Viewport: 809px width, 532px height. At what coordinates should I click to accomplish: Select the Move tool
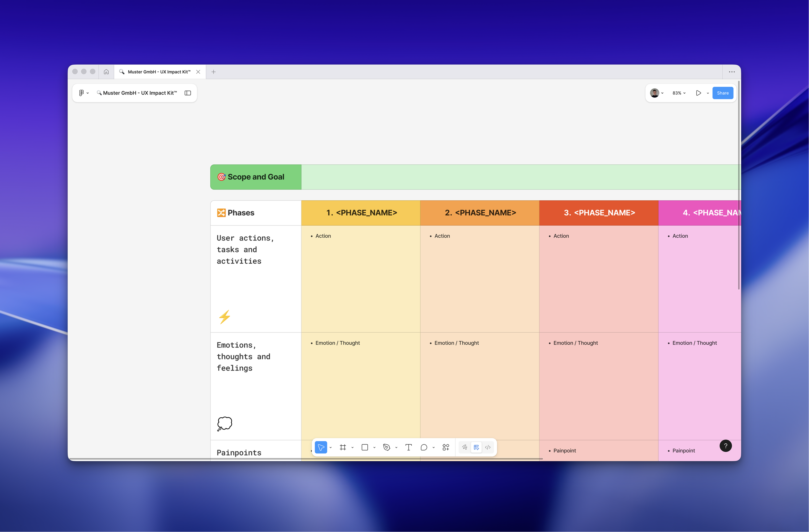320,447
